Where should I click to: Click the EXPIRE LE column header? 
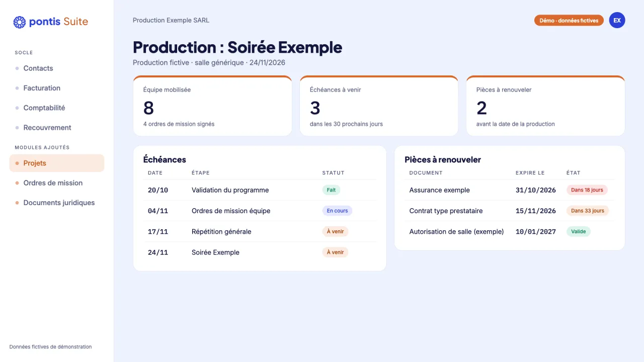530,173
